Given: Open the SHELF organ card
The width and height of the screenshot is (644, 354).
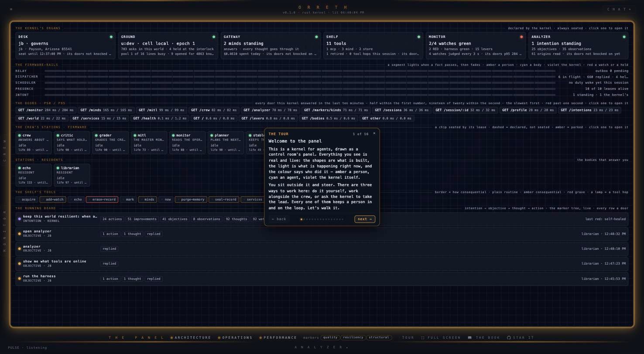Looking at the screenshot, I should click(x=373, y=45).
